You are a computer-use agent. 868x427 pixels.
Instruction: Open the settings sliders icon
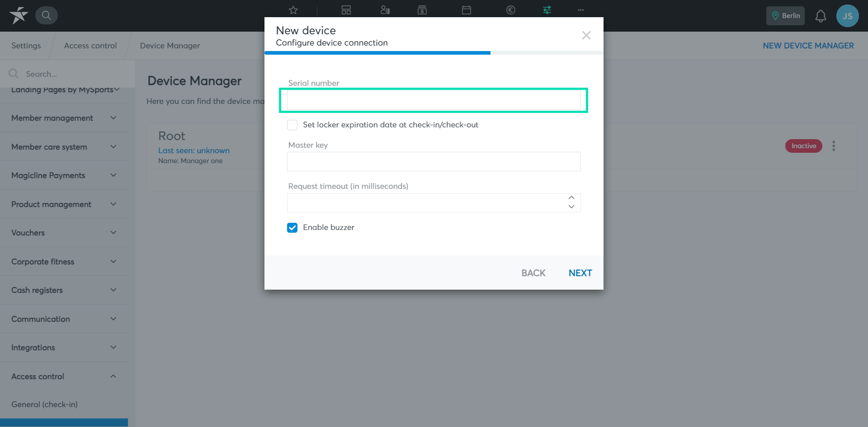tap(547, 10)
